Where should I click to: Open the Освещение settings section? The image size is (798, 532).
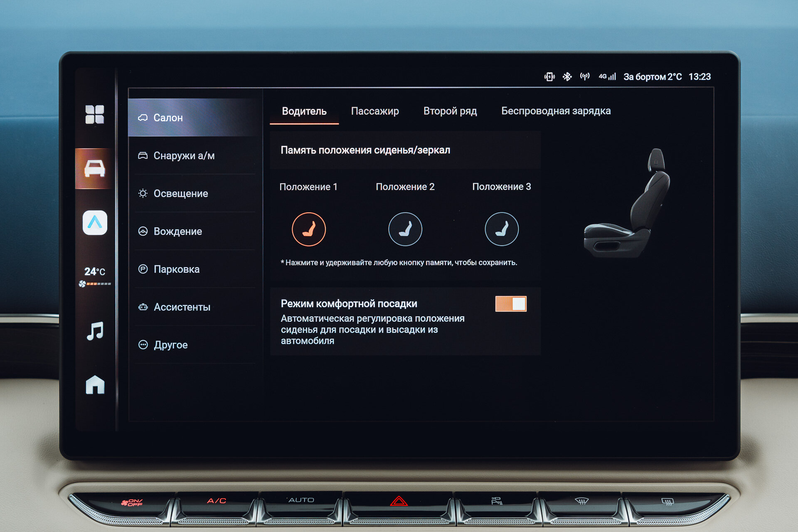click(x=181, y=194)
